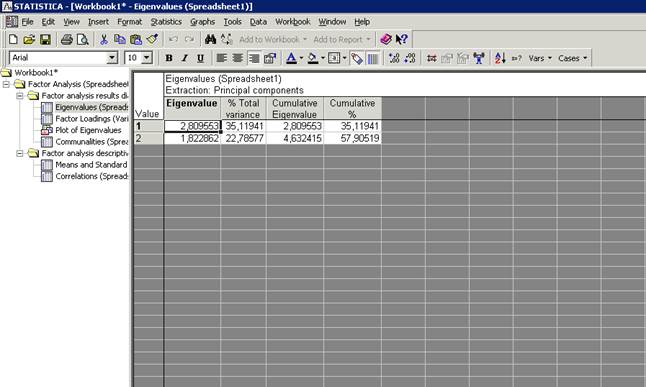Screen dimensions: 646x387
Task: Click the red recalculate icon
Action: [x=431, y=58]
